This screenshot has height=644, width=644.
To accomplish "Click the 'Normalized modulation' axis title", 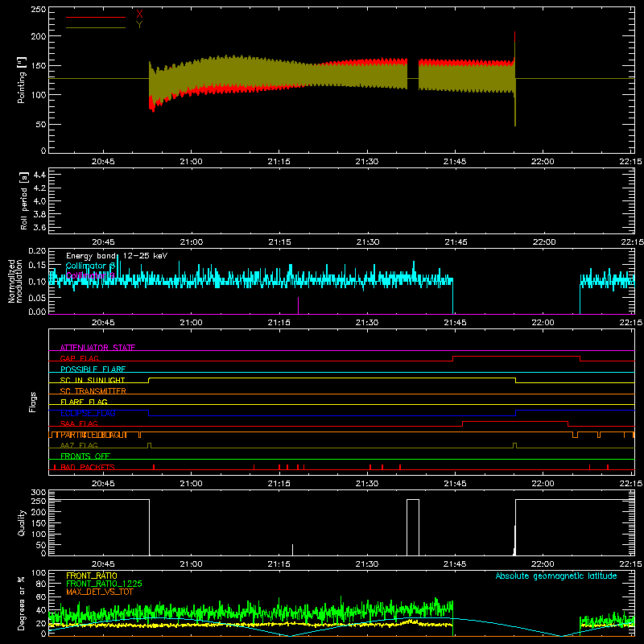I will click(15, 281).
